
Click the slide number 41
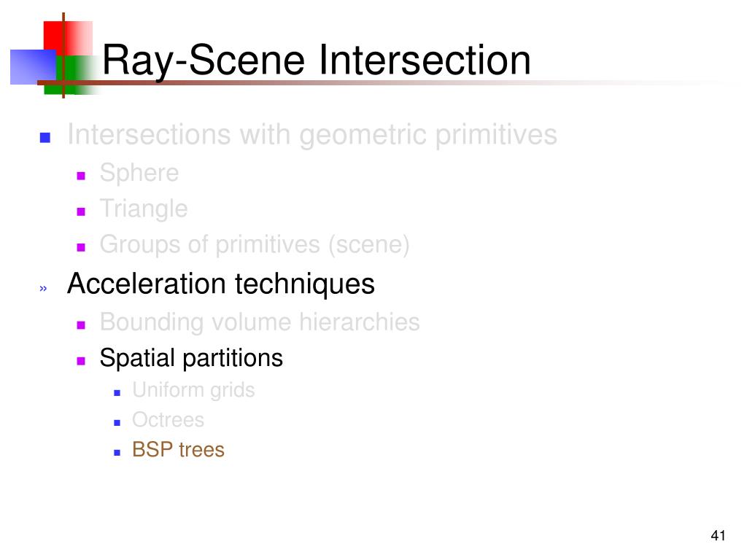click(x=718, y=536)
